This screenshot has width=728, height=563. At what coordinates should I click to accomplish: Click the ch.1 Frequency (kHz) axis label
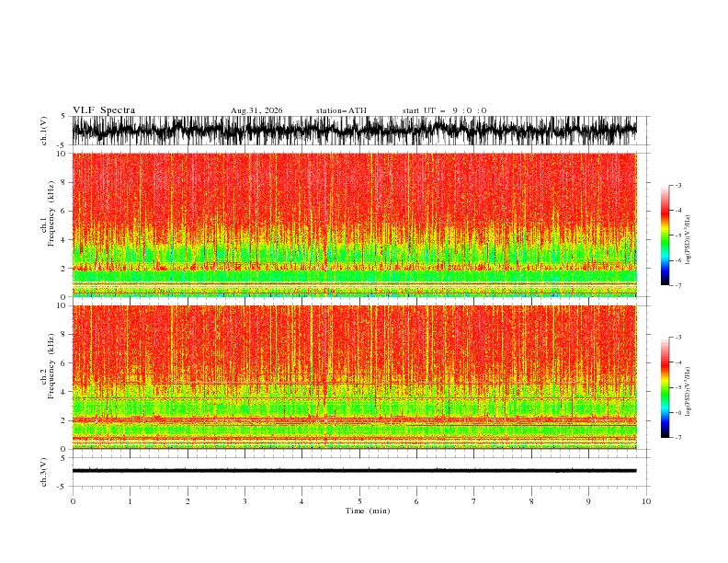[x=48, y=224]
